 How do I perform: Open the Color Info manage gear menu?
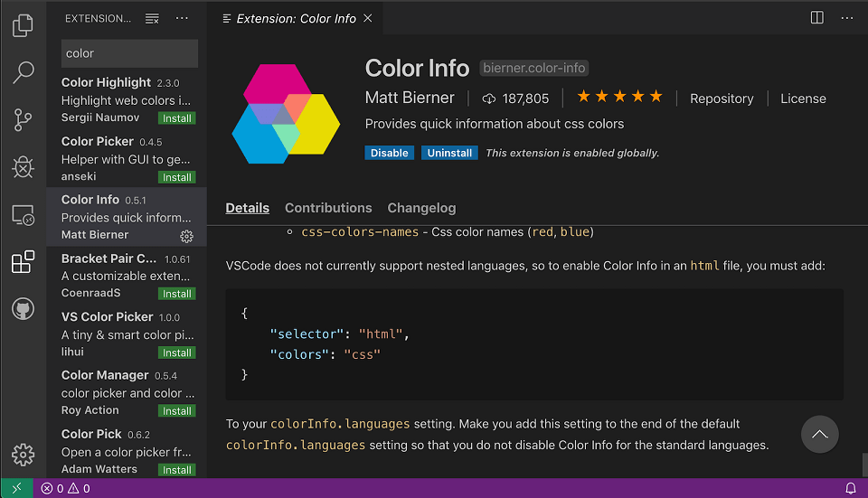click(186, 236)
